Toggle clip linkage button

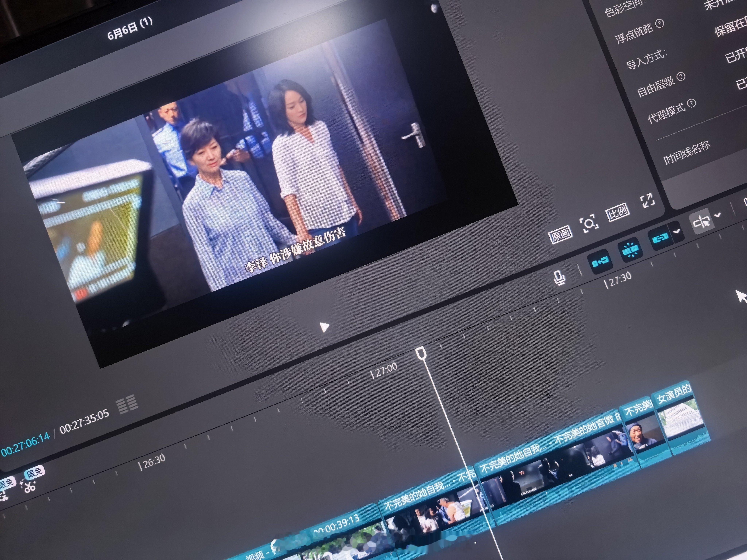(x=660, y=238)
